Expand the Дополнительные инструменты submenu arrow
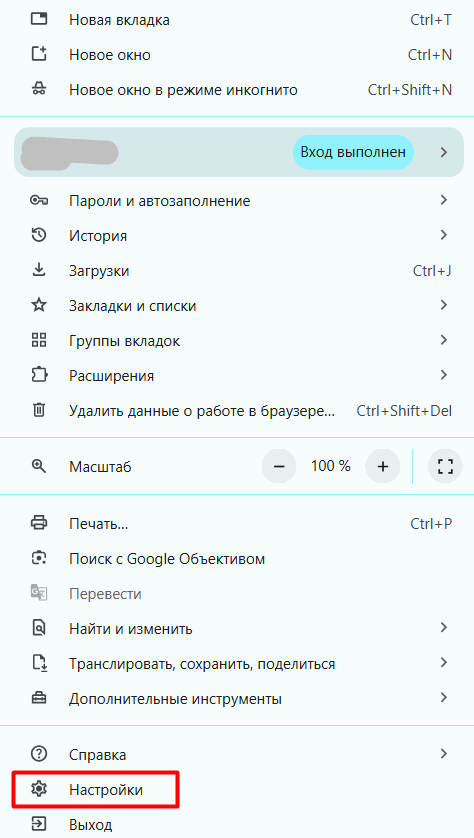This screenshot has width=474, height=838. [x=443, y=697]
